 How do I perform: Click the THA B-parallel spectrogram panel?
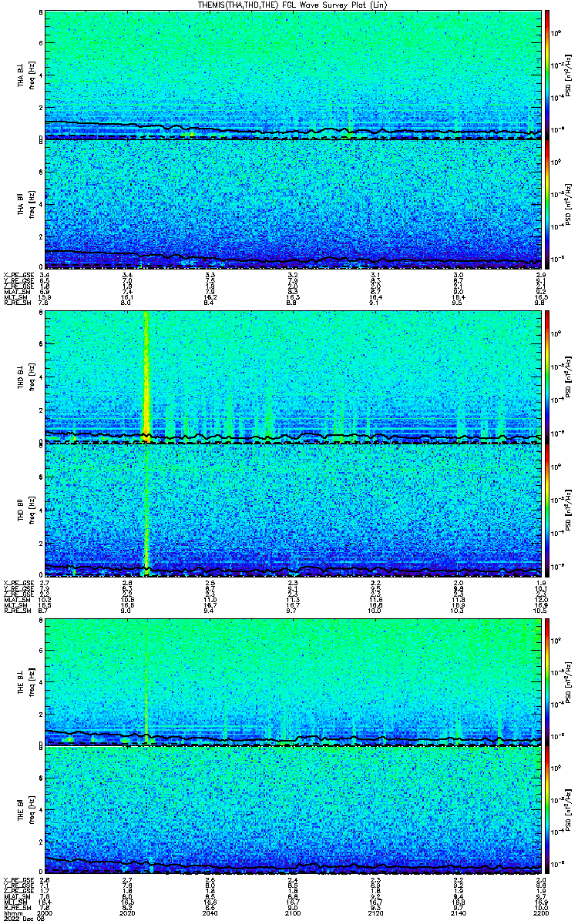click(294, 203)
